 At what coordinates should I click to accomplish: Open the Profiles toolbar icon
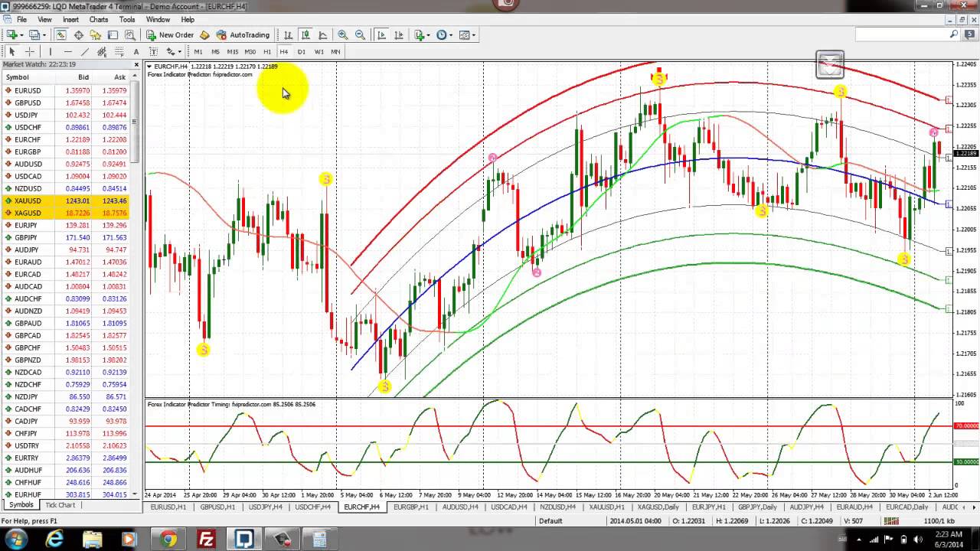click(x=34, y=34)
